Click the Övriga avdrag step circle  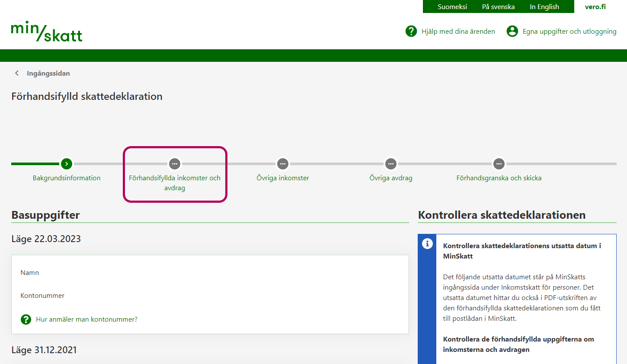pos(391,164)
